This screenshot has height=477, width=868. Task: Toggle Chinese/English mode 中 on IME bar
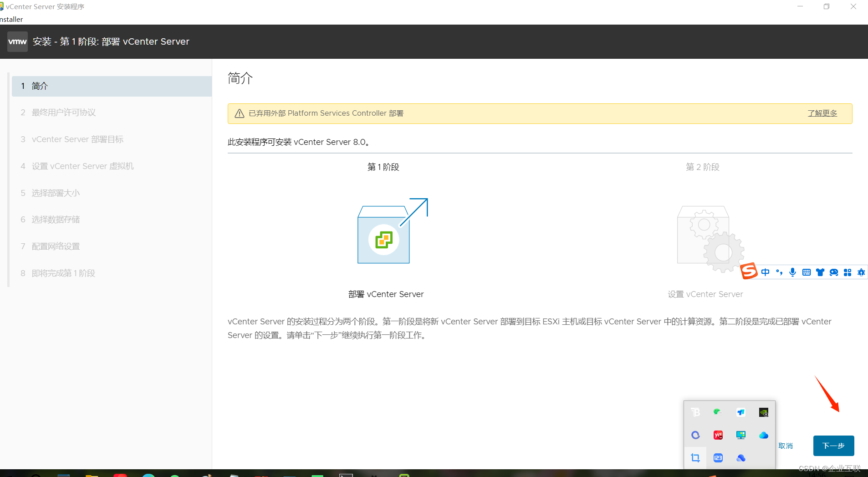(x=766, y=272)
